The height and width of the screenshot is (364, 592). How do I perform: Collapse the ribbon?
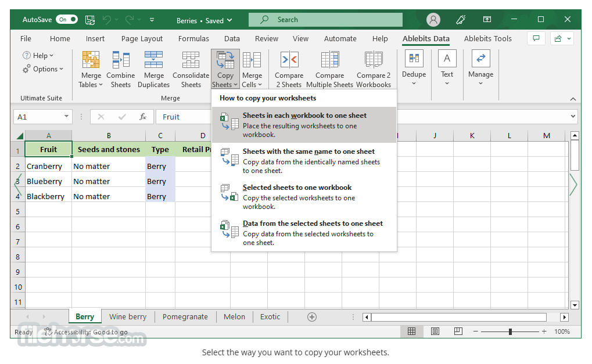(x=573, y=99)
